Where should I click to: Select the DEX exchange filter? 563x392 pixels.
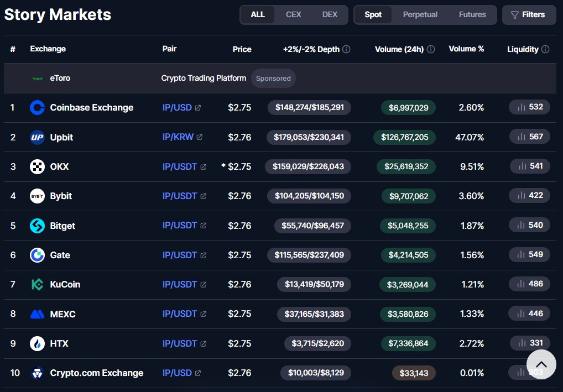(x=330, y=14)
